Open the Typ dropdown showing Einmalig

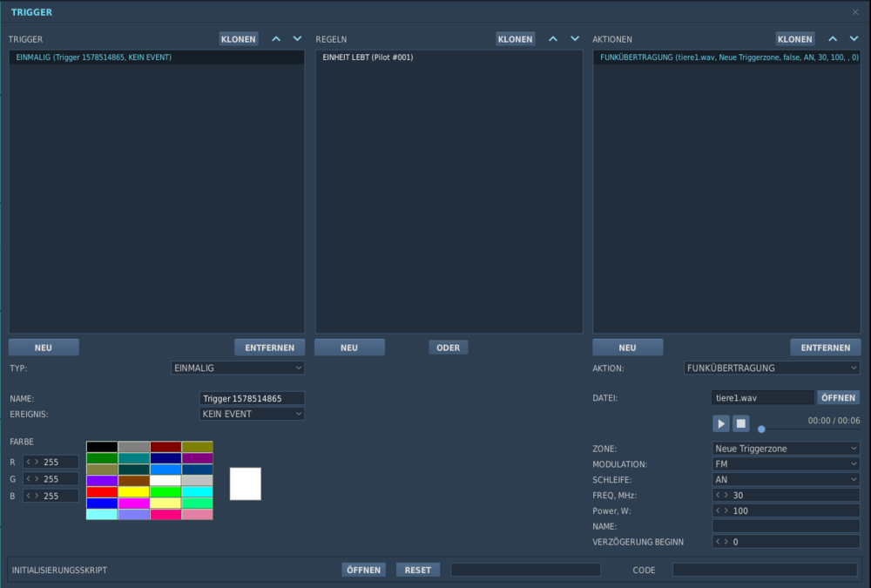238,368
